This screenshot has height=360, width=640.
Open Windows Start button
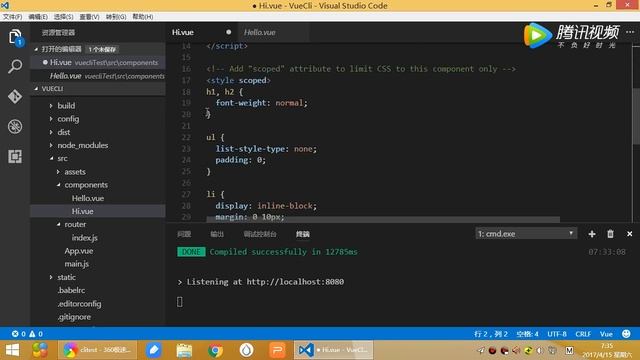(12, 350)
